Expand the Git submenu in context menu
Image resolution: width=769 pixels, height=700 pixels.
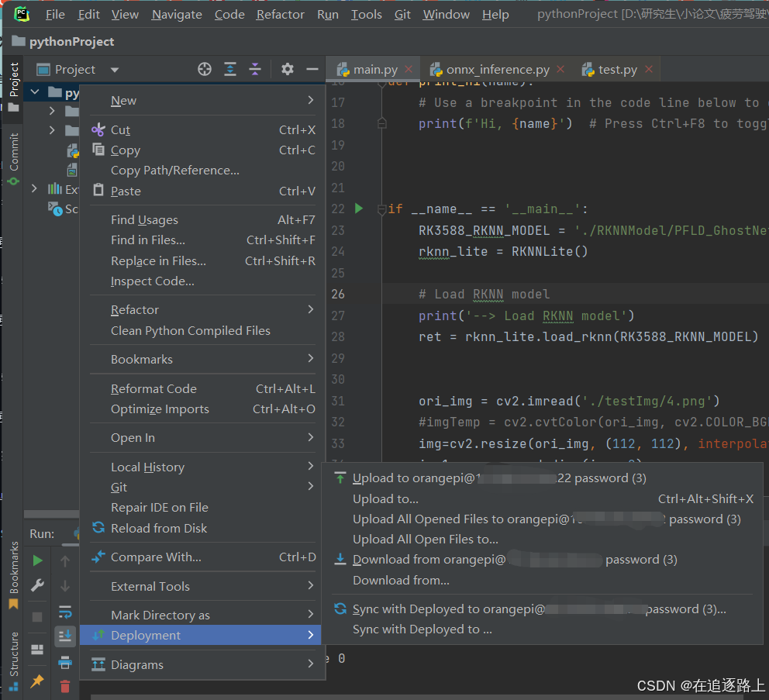(x=202, y=487)
